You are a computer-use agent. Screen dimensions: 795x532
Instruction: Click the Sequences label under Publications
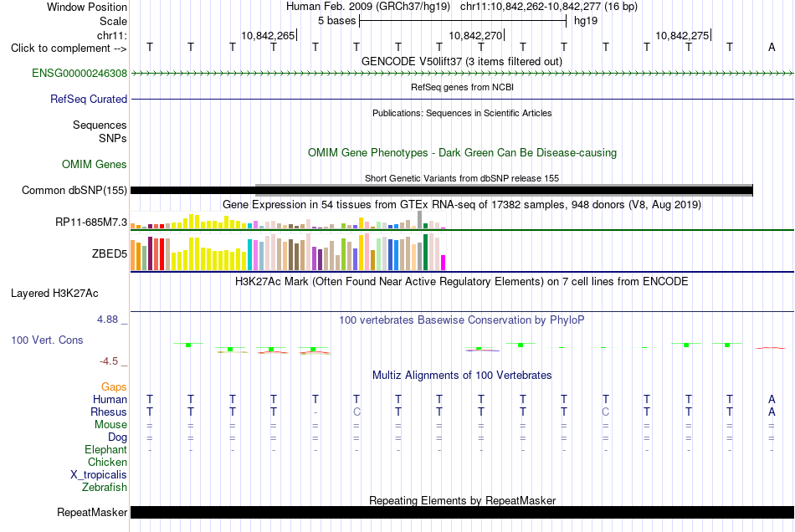tap(100, 125)
